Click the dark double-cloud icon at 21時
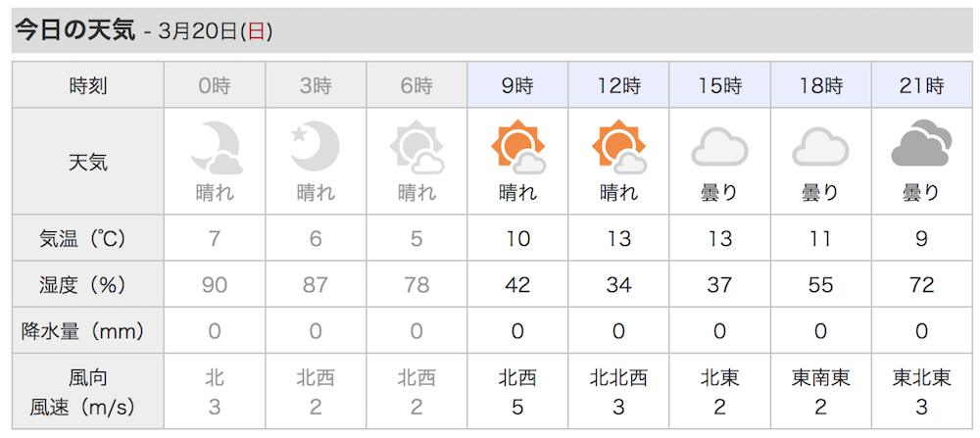The width and height of the screenshot is (980, 438). coord(921,146)
